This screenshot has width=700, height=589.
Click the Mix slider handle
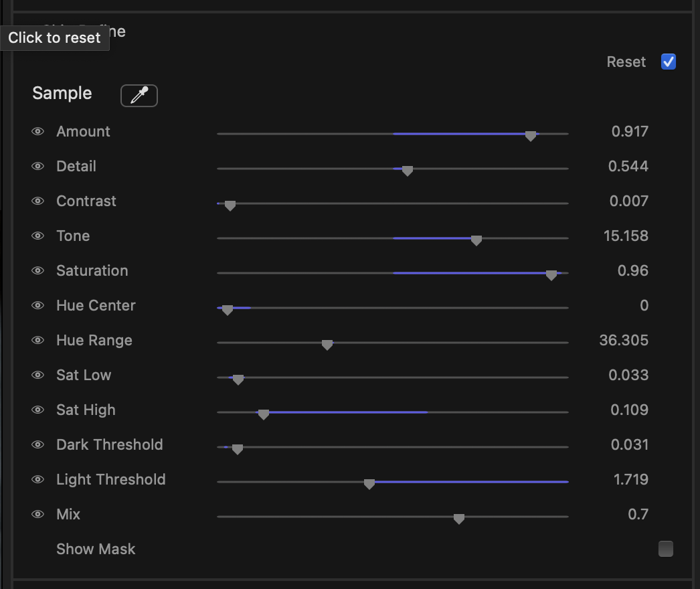coord(459,519)
